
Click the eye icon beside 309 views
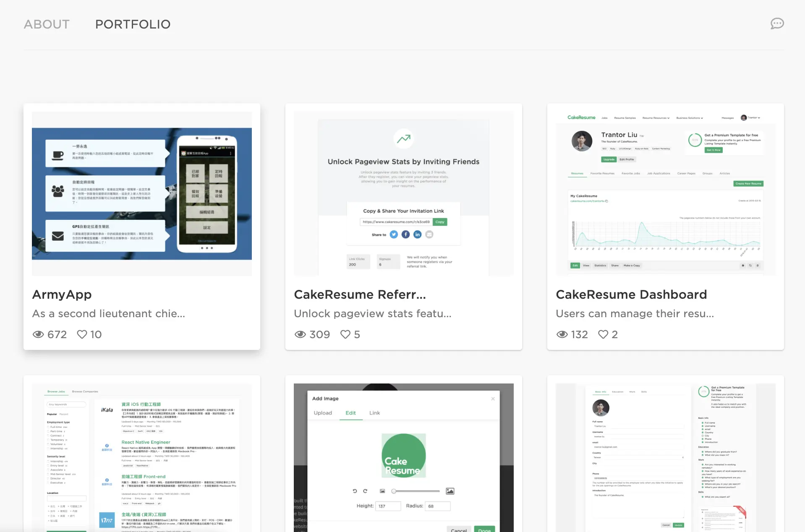pos(300,334)
